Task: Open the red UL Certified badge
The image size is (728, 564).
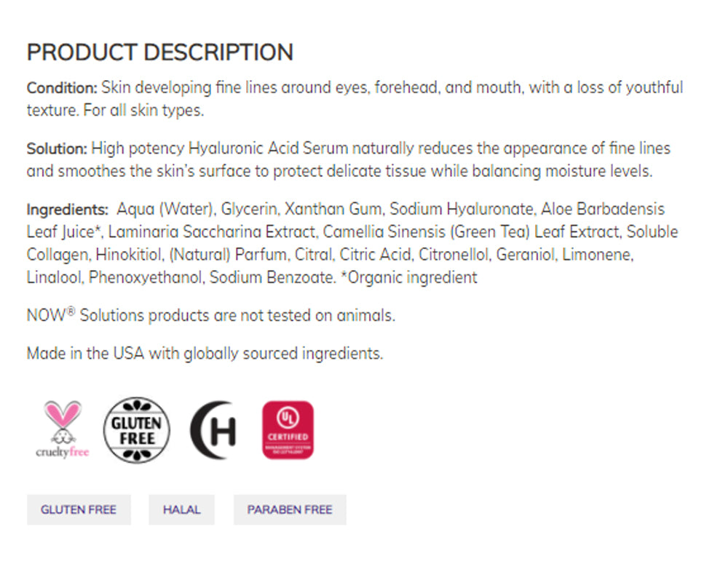Action: click(288, 430)
